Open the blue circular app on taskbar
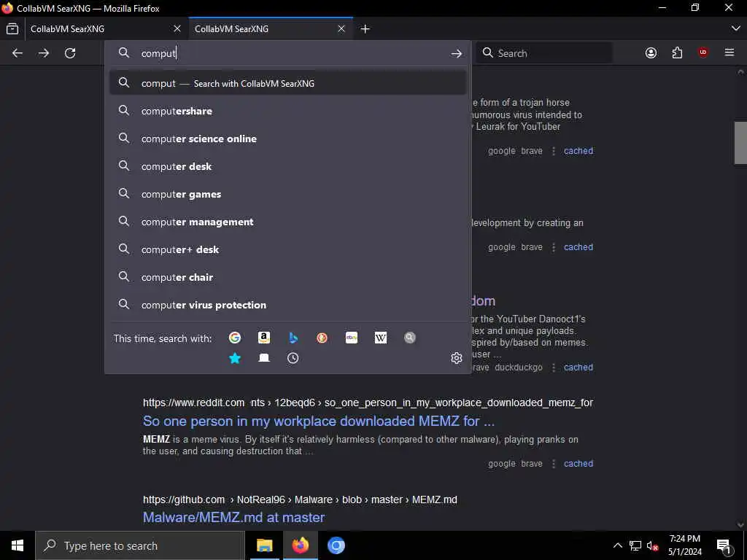Screen dimensions: 747x560 click(x=336, y=545)
